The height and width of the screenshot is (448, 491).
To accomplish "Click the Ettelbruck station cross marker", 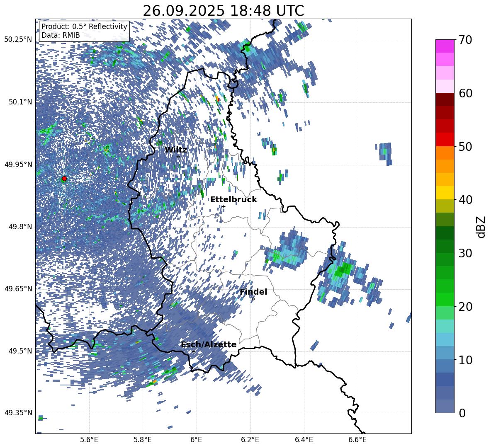I will point(224,206).
